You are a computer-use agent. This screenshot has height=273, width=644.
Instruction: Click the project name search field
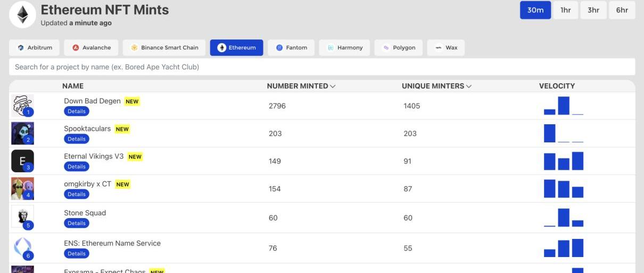[x=321, y=67]
